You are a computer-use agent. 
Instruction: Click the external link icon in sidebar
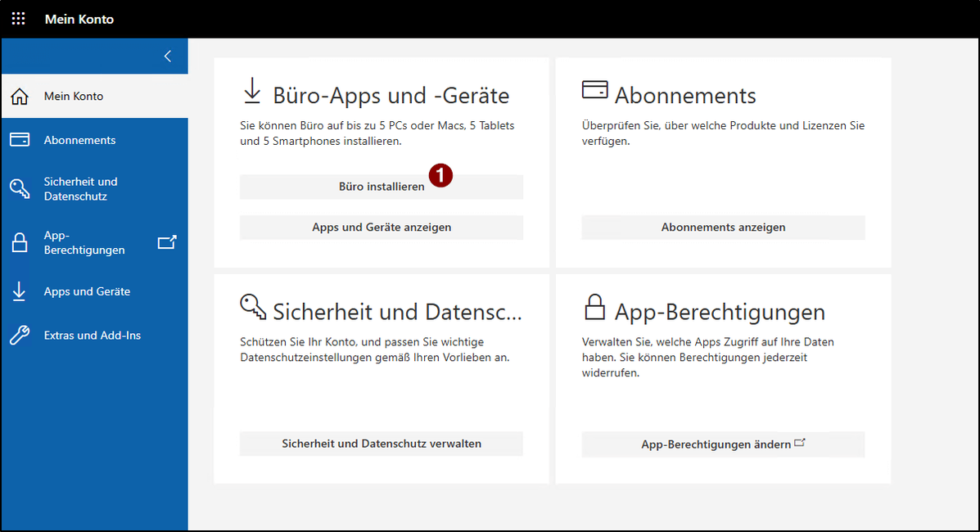(x=167, y=242)
